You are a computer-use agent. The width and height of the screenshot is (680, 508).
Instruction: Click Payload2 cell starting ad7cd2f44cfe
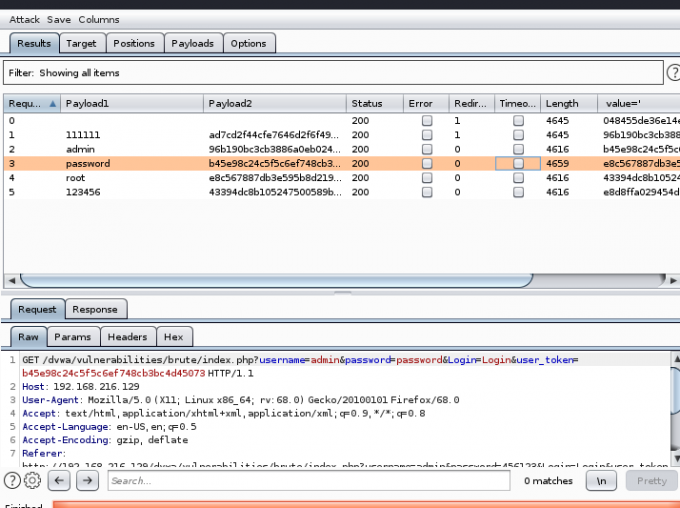tap(274, 135)
